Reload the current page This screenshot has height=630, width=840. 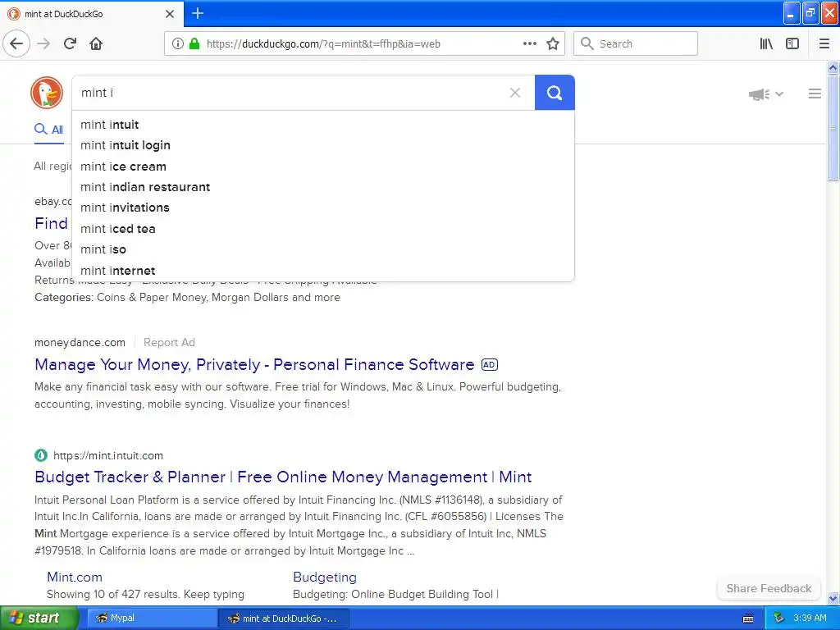pos(71,44)
